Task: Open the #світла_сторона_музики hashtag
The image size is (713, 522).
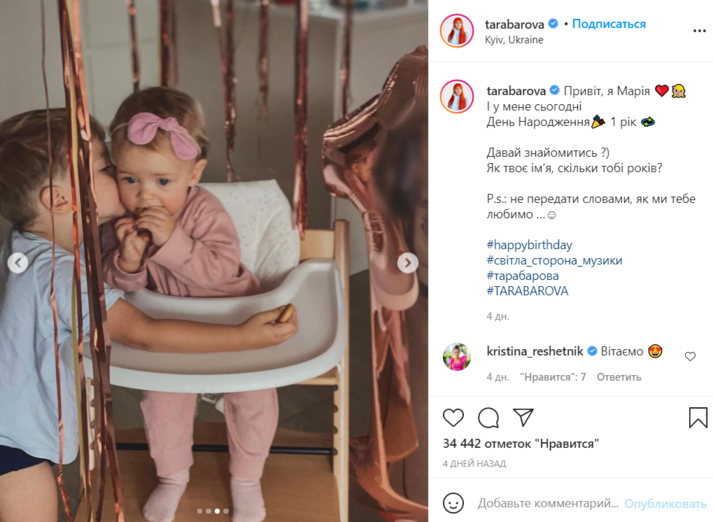Action: (x=554, y=261)
